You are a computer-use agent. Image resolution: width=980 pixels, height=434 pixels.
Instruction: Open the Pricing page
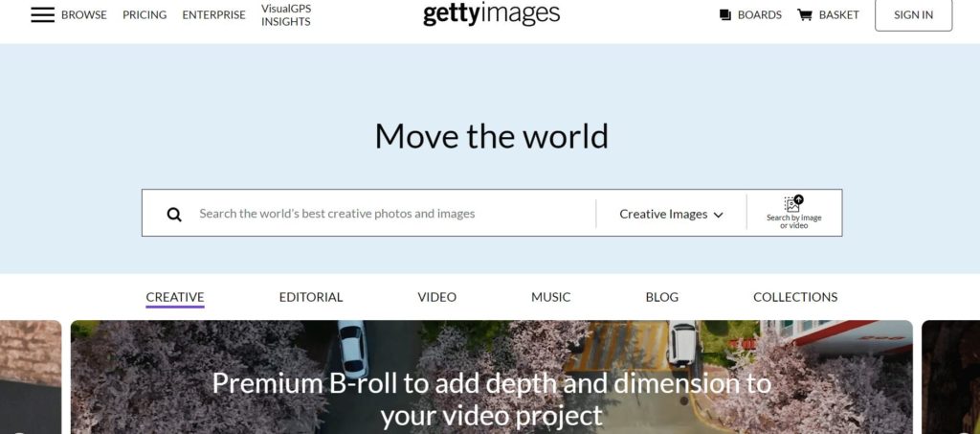pyautogui.click(x=145, y=15)
